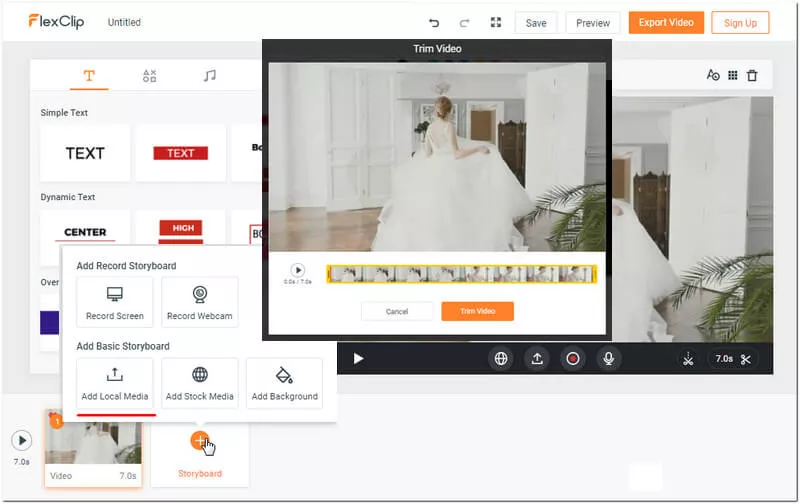Choose the plain TEXT simple style
The image size is (800, 504).
click(x=85, y=153)
